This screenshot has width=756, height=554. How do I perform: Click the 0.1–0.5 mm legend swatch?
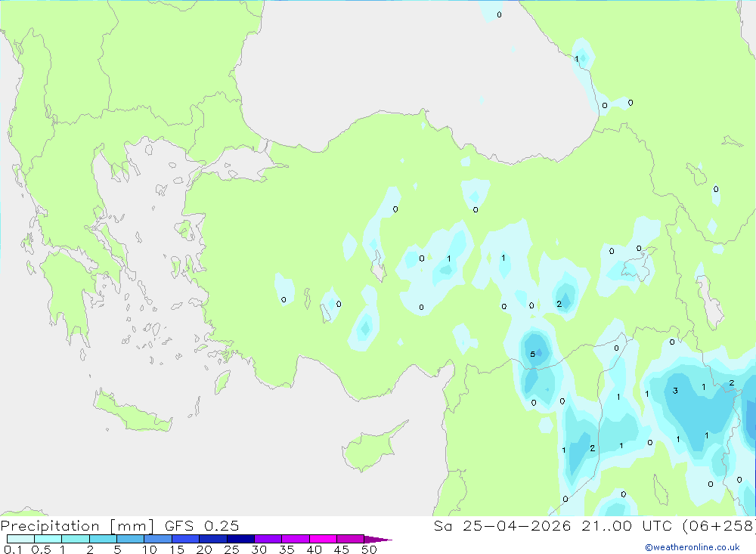click(20, 539)
